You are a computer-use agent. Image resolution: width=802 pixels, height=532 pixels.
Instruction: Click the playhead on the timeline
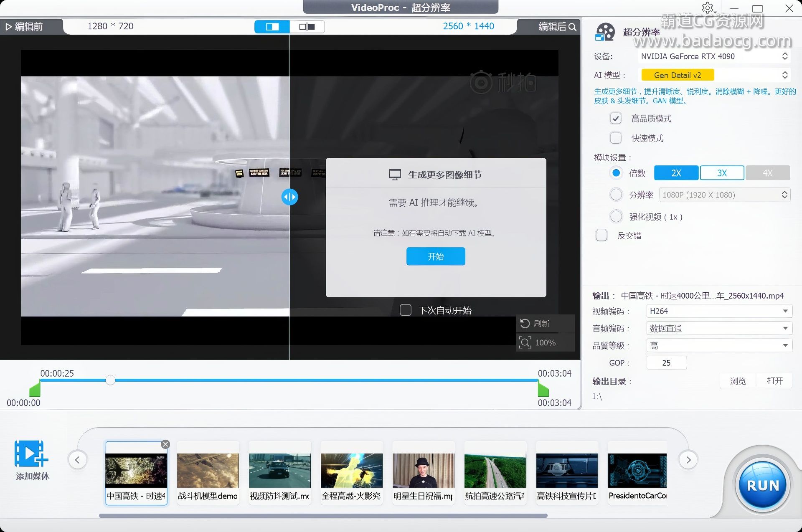110,380
